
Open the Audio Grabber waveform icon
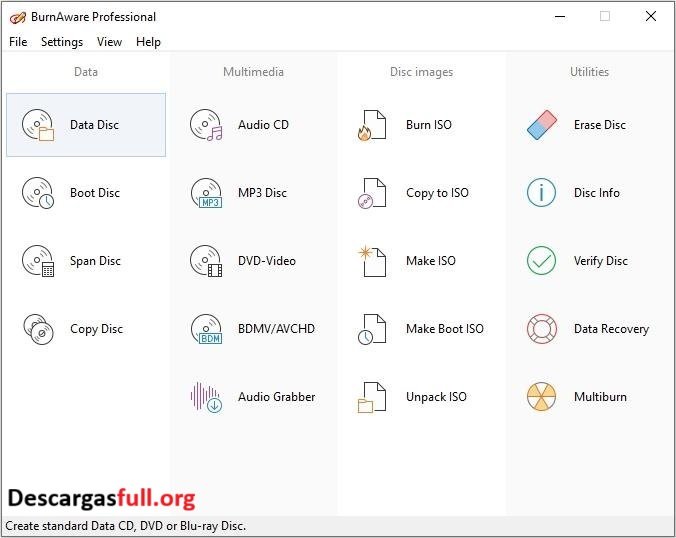click(206, 397)
